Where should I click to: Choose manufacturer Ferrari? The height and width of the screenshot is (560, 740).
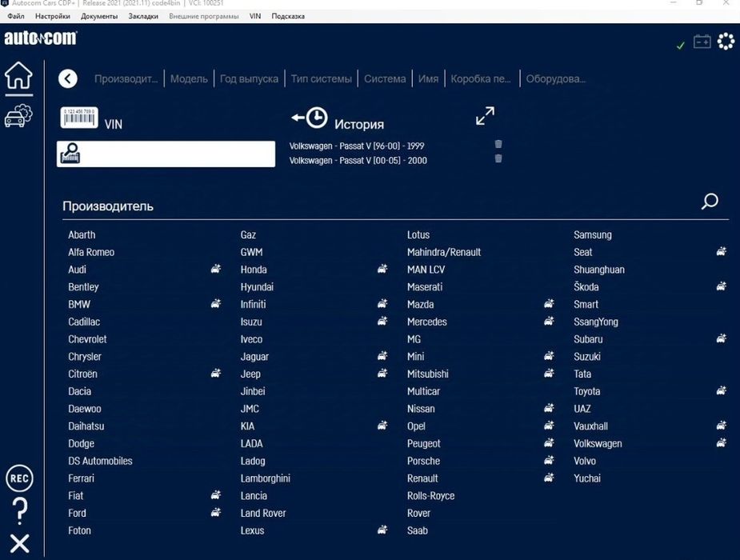[x=81, y=478]
